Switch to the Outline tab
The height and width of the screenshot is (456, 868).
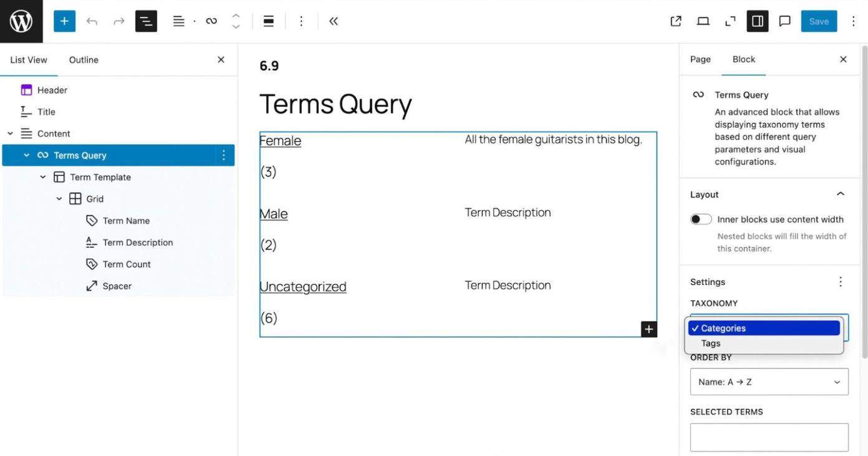tap(84, 60)
